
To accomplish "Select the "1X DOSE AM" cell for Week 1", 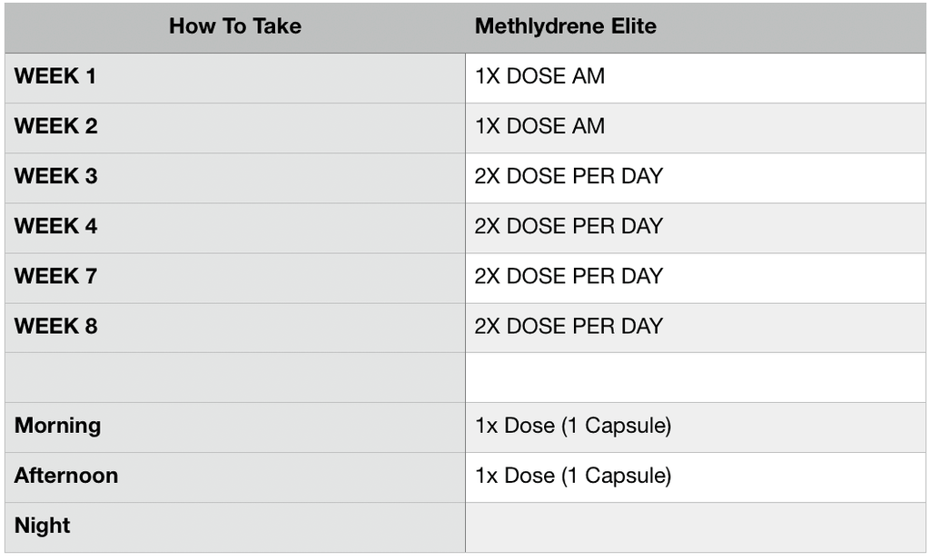I will [539, 77].
